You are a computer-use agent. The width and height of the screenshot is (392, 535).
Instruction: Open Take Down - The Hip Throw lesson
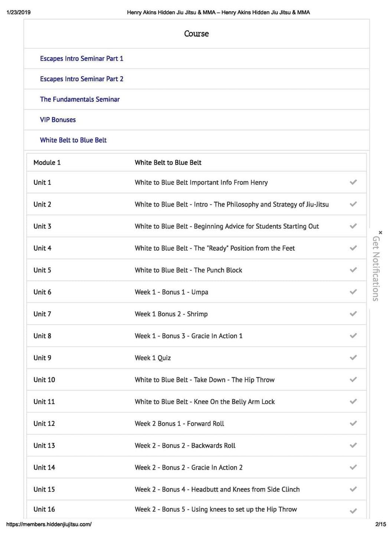[x=205, y=380]
